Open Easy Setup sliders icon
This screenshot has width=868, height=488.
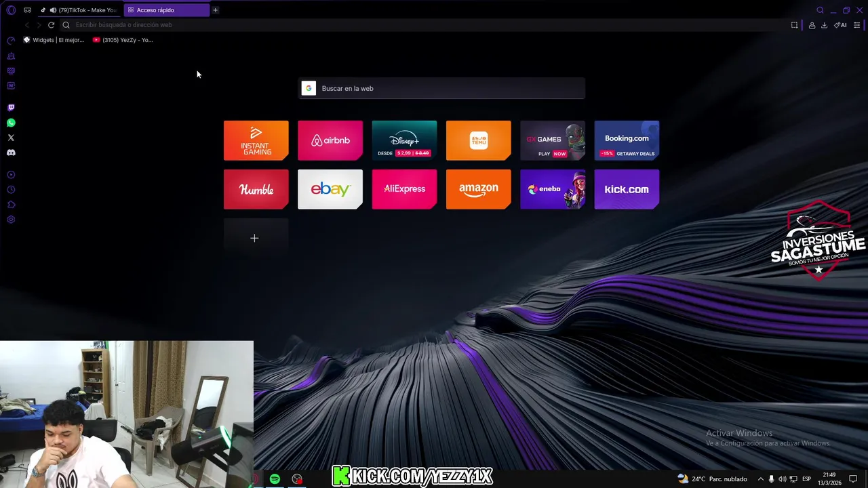point(856,25)
